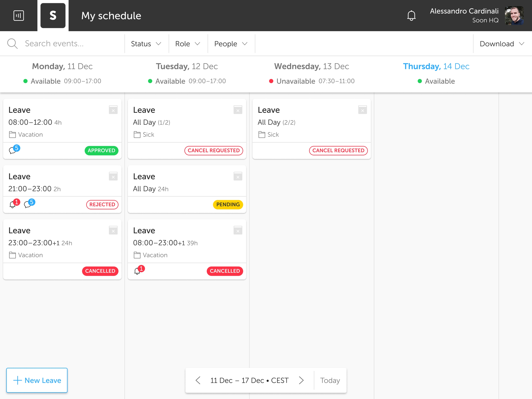Open the Download menu

point(502,44)
